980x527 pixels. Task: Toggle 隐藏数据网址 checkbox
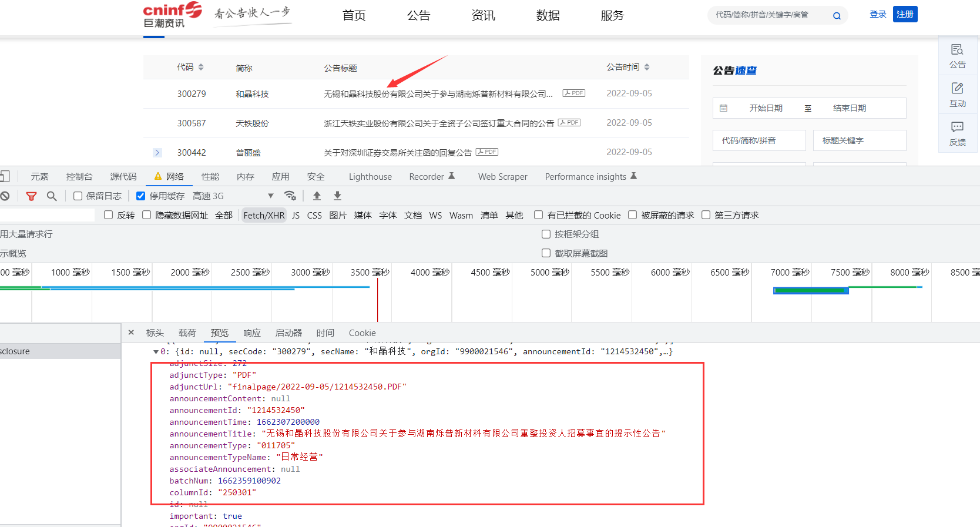click(146, 215)
